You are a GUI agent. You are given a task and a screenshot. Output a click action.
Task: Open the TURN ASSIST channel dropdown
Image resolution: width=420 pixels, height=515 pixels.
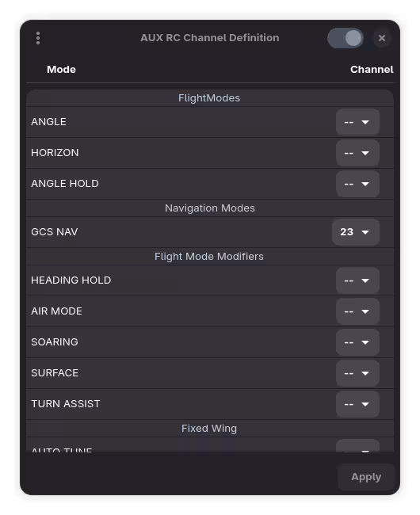coord(357,404)
